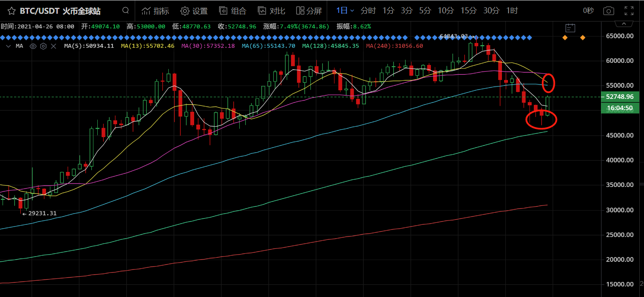The image size is (644, 297).
Task: Open the 指标 indicators panel
Action: [x=155, y=11]
